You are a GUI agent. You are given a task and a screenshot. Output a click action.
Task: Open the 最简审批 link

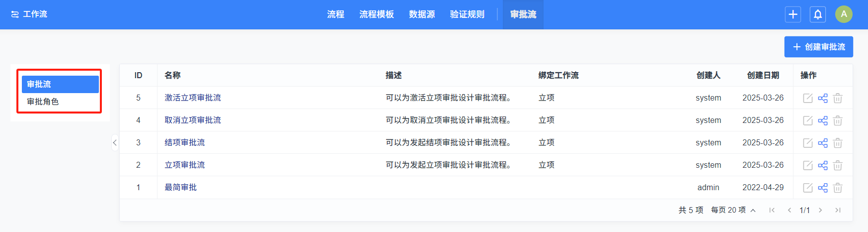181,187
